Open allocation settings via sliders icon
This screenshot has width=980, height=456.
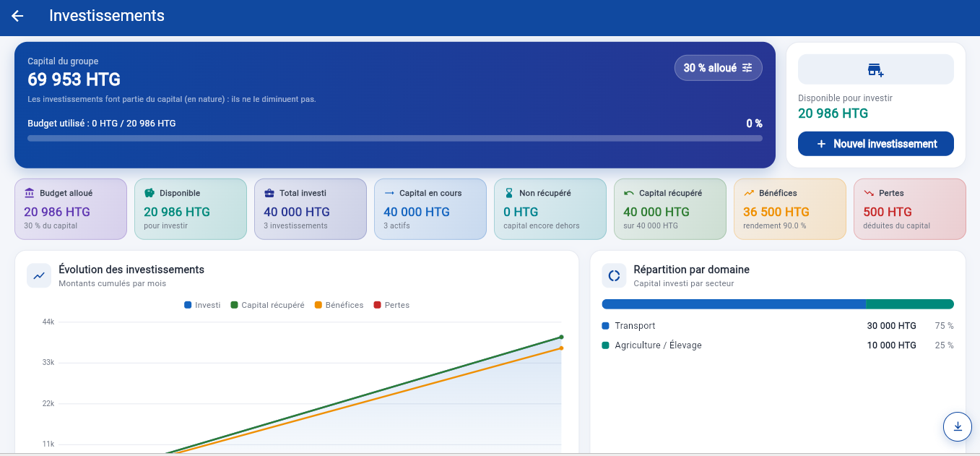(x=747, y=68)
